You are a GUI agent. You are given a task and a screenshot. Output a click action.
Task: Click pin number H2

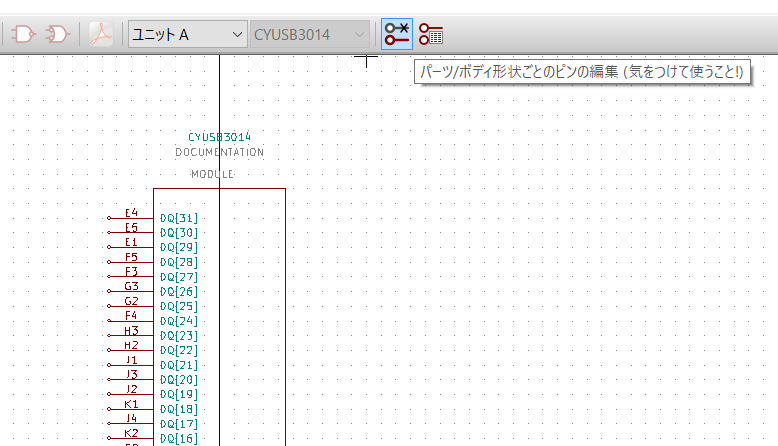pyautogui.click(x=131, y=345)
